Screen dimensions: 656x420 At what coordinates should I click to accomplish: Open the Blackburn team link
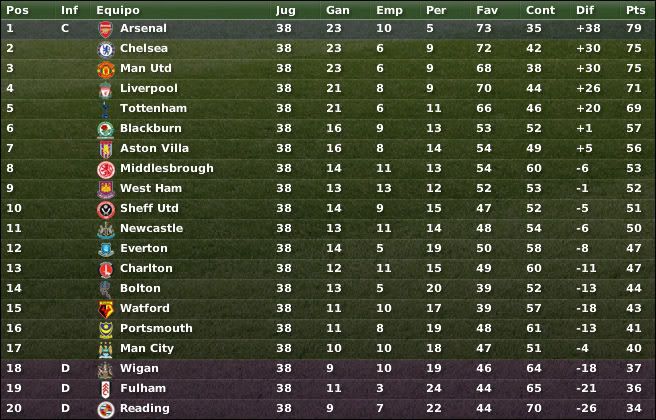(151, 128)
